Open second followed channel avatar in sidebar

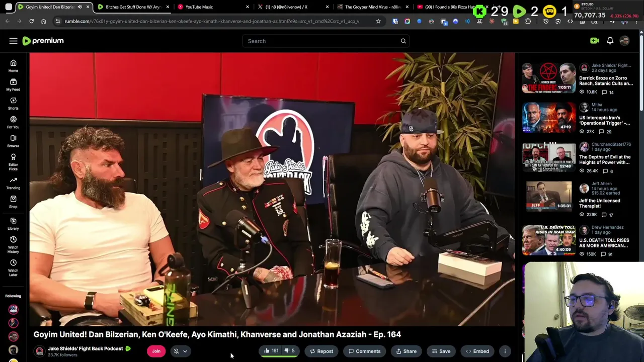(13, 323)
